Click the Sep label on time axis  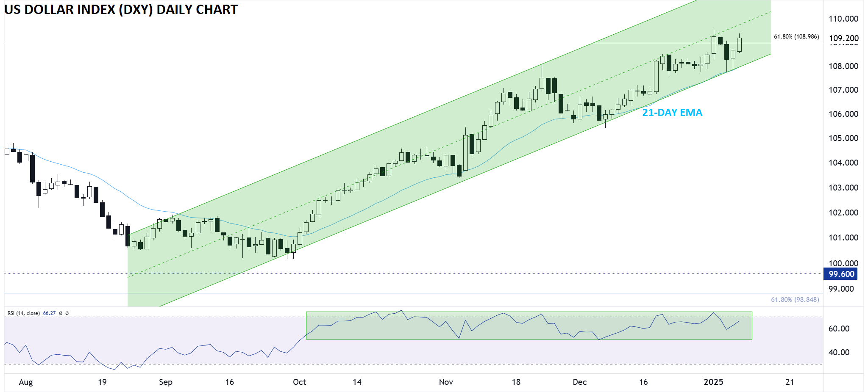(166, 382)
